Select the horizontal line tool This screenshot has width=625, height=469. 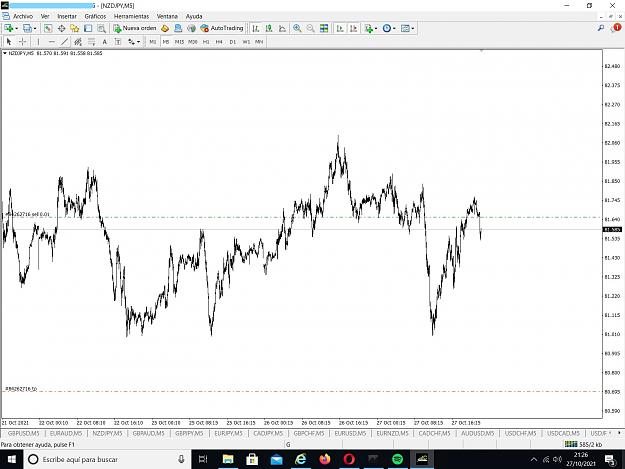[51, 41]
